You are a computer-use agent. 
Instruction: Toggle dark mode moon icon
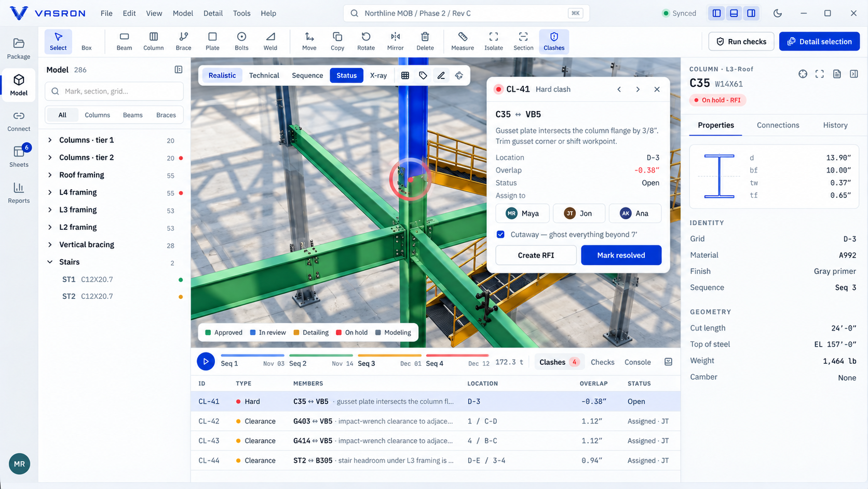777,13
